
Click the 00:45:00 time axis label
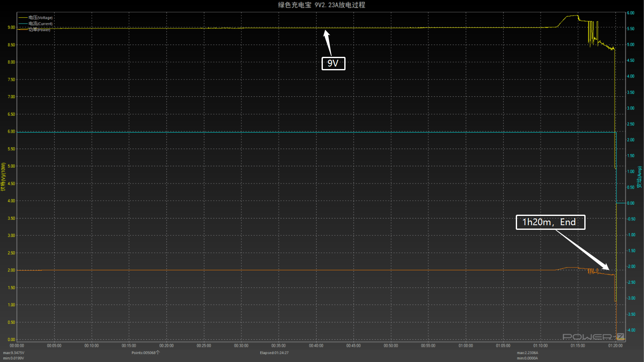(x=354, y=346)
